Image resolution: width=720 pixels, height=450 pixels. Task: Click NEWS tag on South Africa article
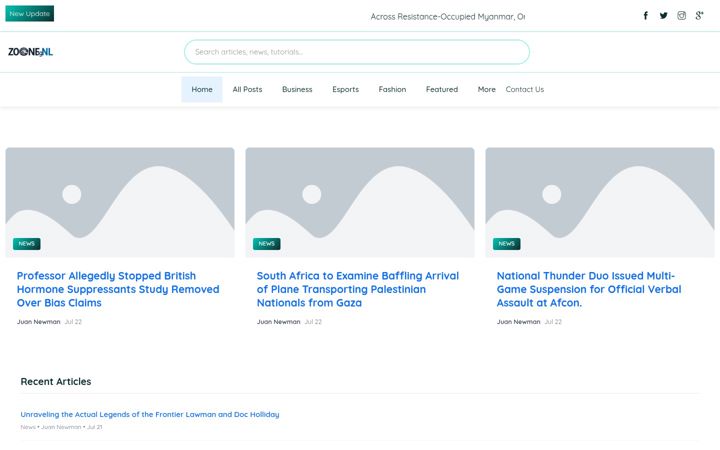coord(266,244)
